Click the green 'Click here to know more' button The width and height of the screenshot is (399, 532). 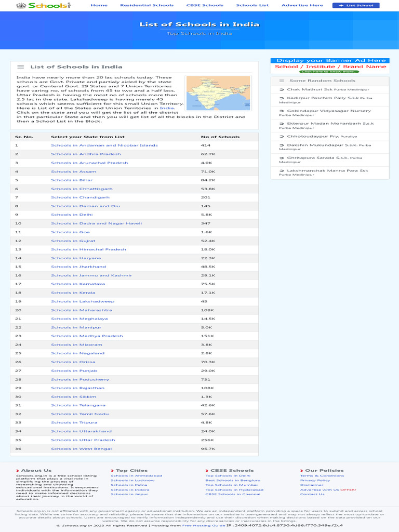click(329, 72)
